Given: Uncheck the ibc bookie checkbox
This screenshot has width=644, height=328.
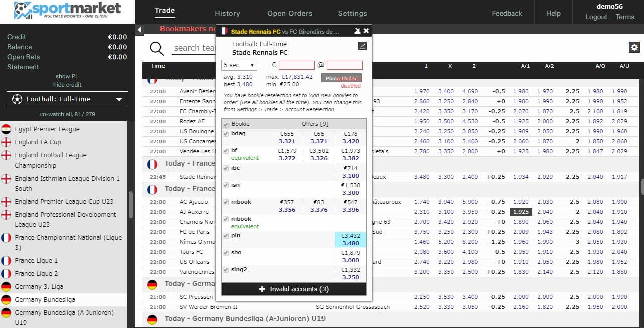Looking at the screenshot, I should coord(226,168).
